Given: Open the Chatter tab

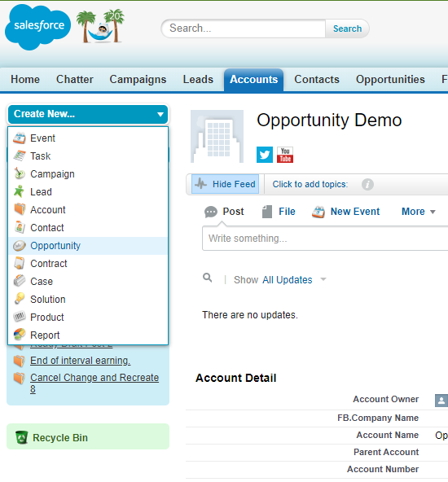Looking at the screenshot, I should click(x=75, y=79).
